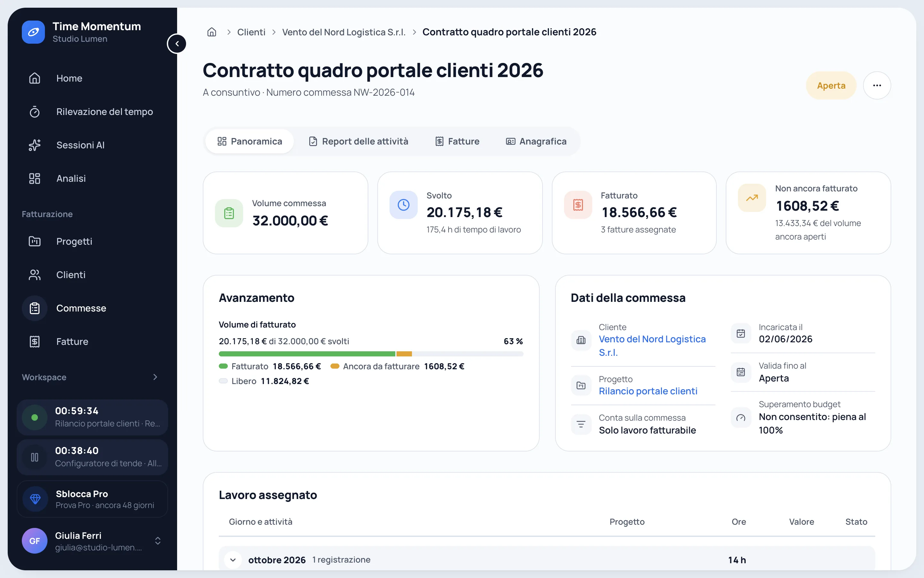Open project link Rilancio portale clienti
Screen dimensions: 924x578
[648, 391]
